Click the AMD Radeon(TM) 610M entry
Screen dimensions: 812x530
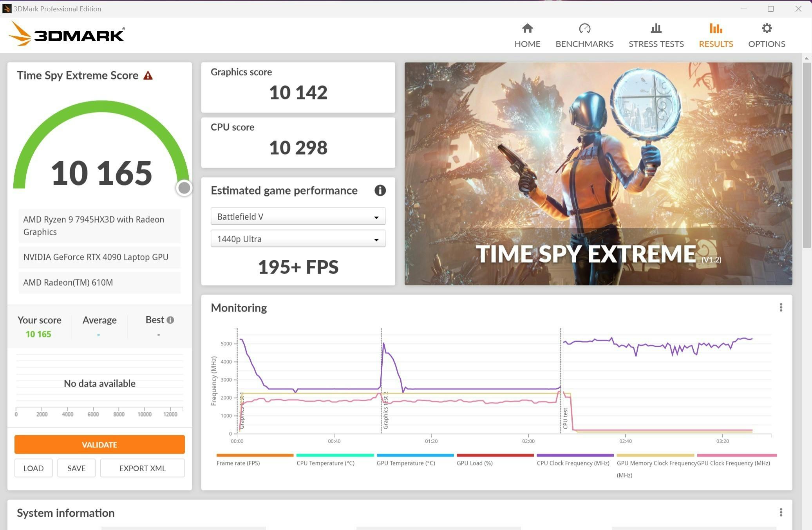99,282
